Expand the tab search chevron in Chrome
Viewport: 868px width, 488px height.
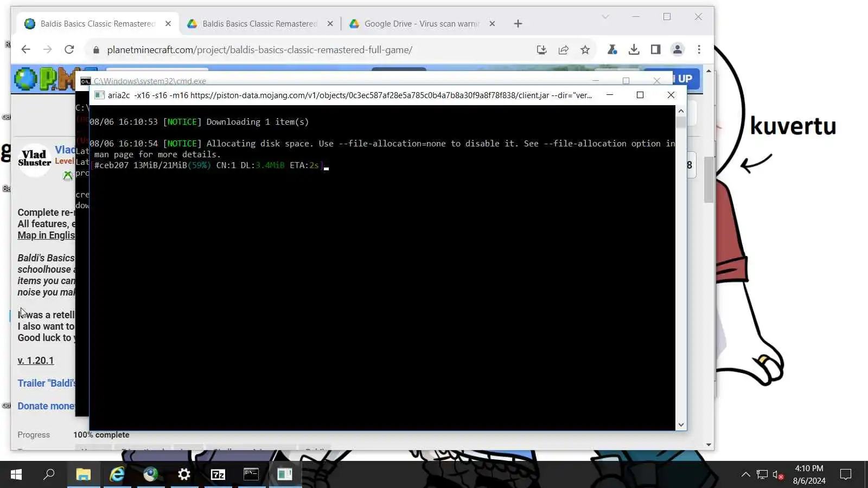(x=605, y=17)
